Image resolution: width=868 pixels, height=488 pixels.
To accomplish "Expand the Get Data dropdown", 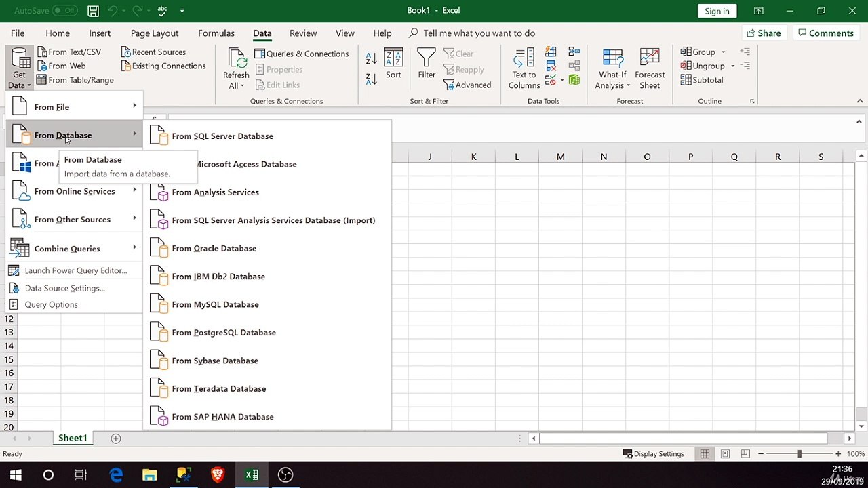I will [x=19, y=68].
